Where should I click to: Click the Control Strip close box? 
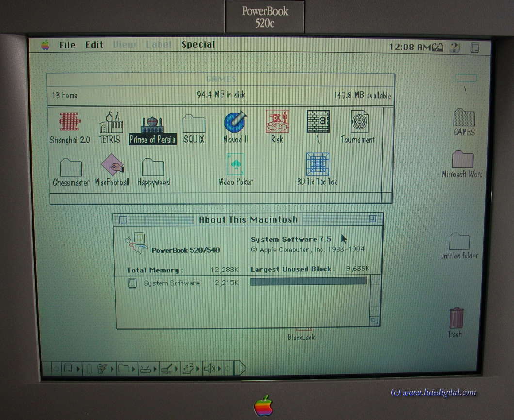click(47, 369)
